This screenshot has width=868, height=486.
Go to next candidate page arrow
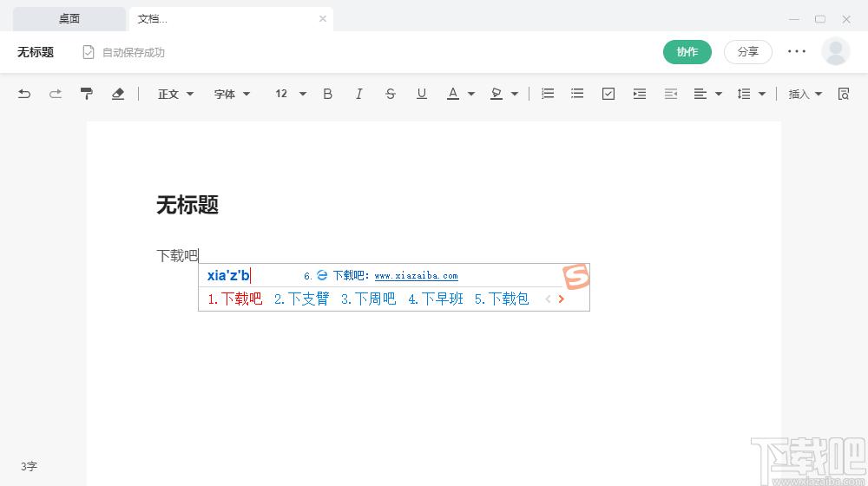tap(562, 299)
